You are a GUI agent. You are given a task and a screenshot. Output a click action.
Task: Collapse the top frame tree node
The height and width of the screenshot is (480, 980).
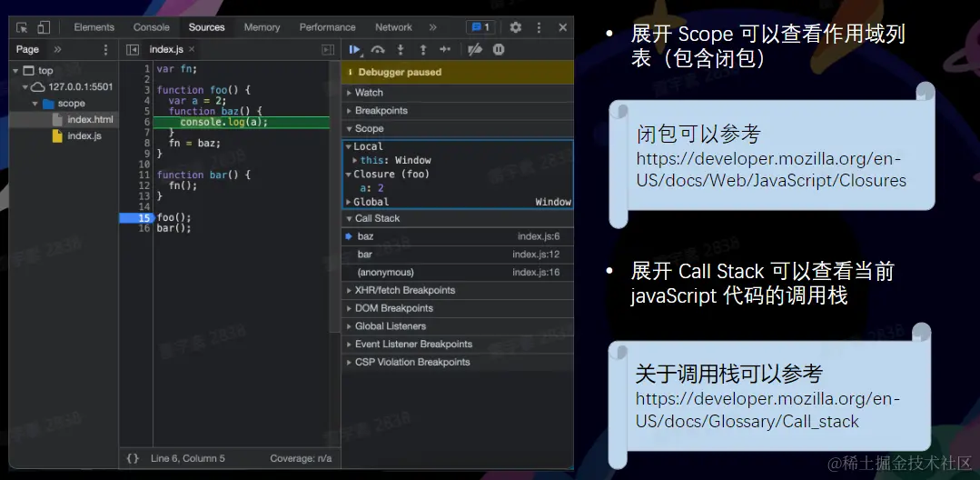click(15, 71)
